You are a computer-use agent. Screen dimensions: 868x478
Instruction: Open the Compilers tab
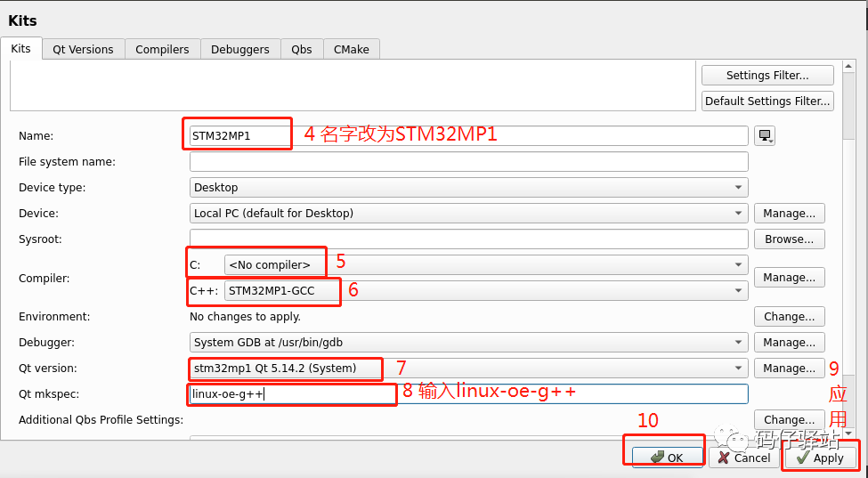[162, 49]
